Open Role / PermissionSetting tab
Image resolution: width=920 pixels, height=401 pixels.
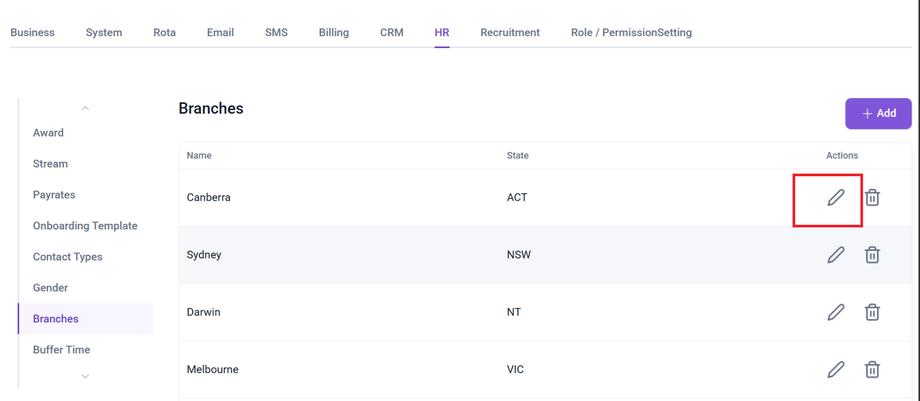[631, 33]
